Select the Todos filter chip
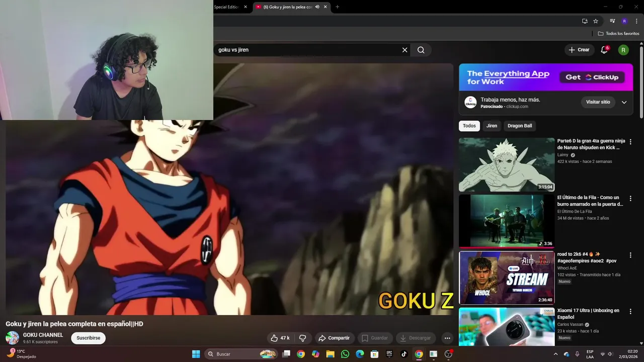 [469, 126]
